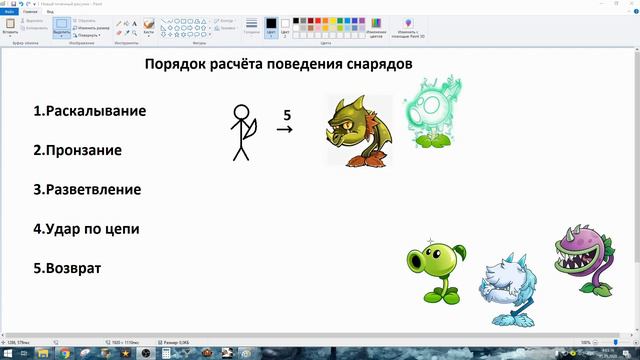Image resolution: width=640 pixels, height=360 pixels.
Task: Select the Eraser tool
Action: (119, 33)
